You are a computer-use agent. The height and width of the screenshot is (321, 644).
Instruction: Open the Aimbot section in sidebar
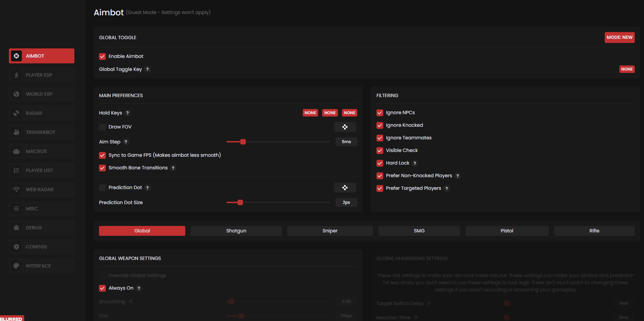tap(41, 56)
